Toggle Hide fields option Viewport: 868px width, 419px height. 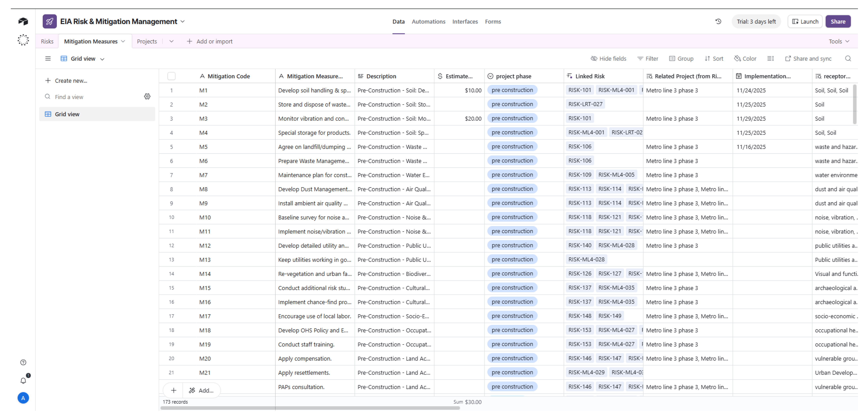point(608,59)
